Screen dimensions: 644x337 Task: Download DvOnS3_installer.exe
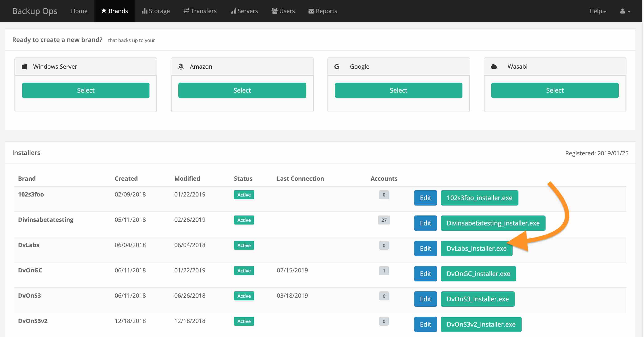(478, 299)
